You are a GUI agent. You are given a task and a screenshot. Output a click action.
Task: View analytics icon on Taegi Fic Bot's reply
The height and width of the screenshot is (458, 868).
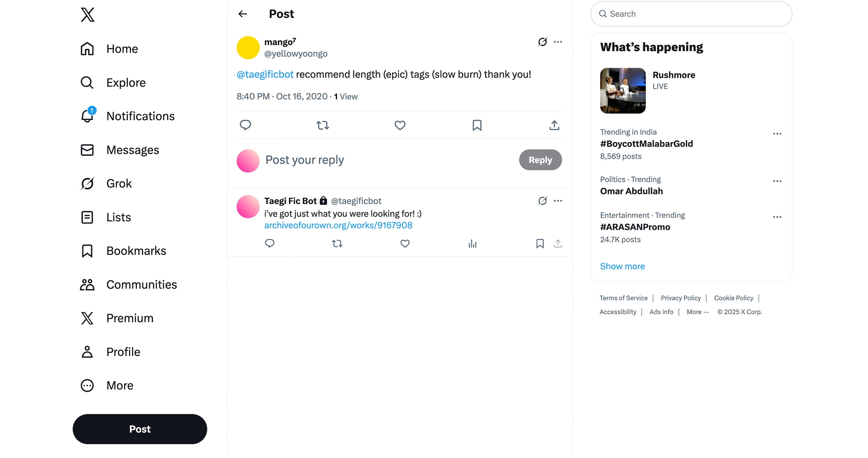472,244
